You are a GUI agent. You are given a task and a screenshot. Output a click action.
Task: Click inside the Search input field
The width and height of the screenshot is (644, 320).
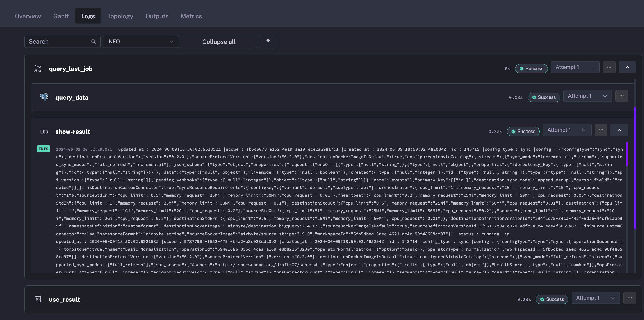56,41
